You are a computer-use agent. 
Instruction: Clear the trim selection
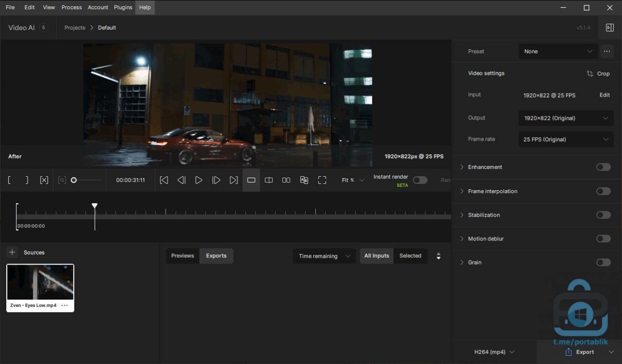pyautogui.click(x=44, y=180)
